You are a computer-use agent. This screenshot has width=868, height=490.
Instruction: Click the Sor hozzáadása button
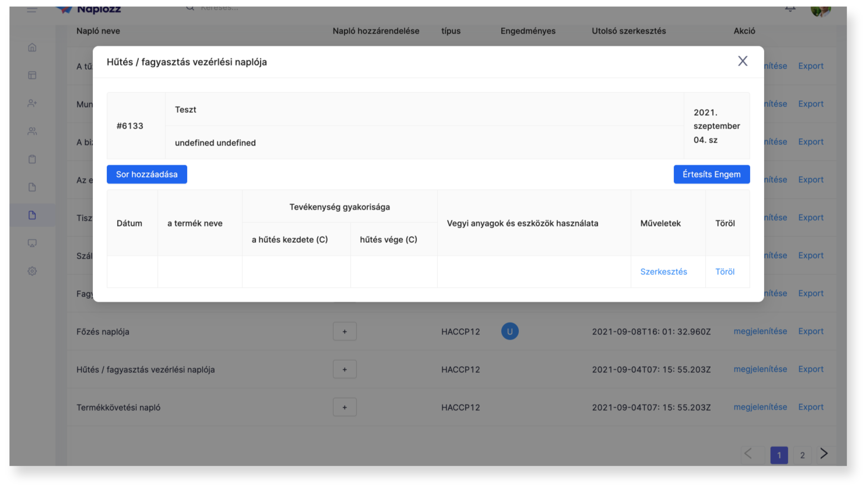click(x=147, y=174)
